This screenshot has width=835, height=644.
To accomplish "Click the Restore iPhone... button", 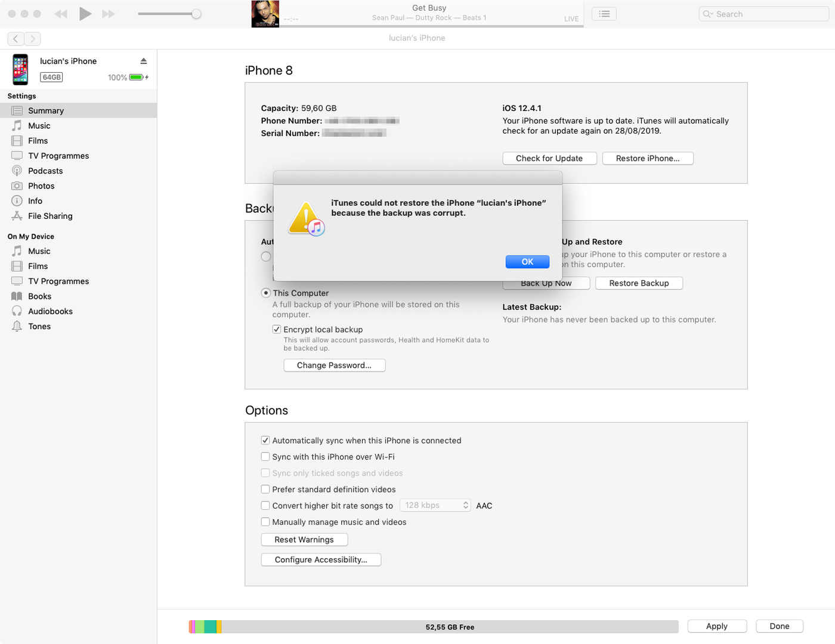I will tap(647, 158).
